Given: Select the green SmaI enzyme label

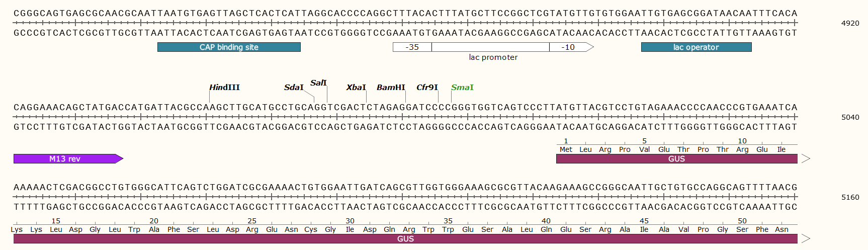Looking at the screenshot, I should point(462,88).
